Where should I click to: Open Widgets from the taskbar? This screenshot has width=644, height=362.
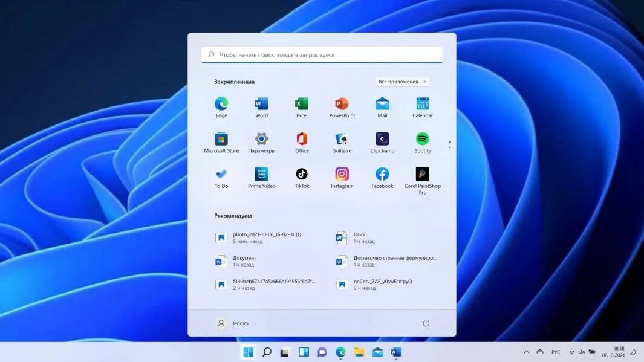pos(304,352)
